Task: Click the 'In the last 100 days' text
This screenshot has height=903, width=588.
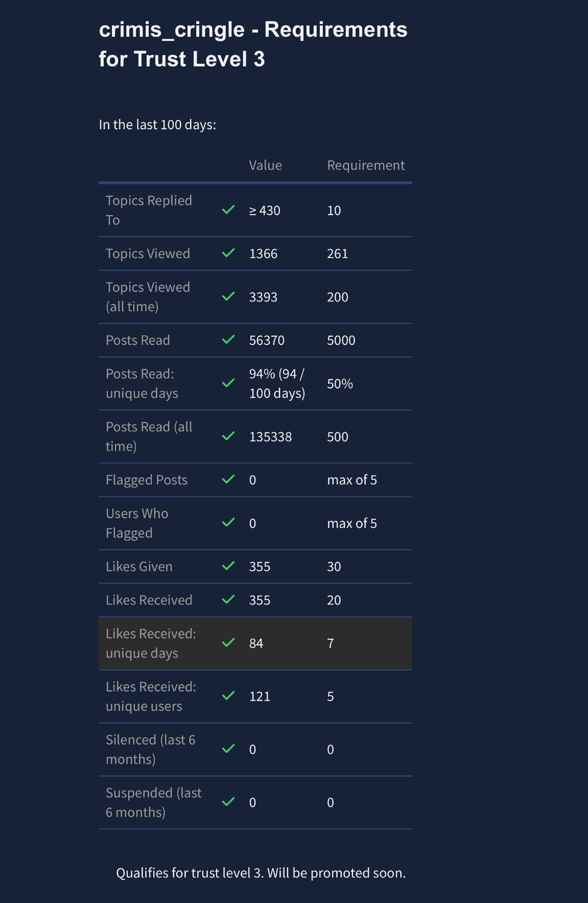Action: pos(157,125)
